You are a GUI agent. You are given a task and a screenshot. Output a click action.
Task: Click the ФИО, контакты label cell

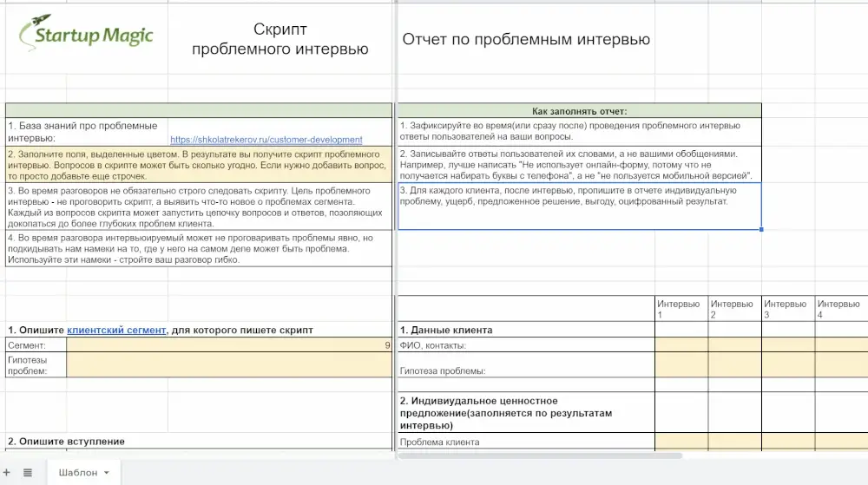[526, 345]
